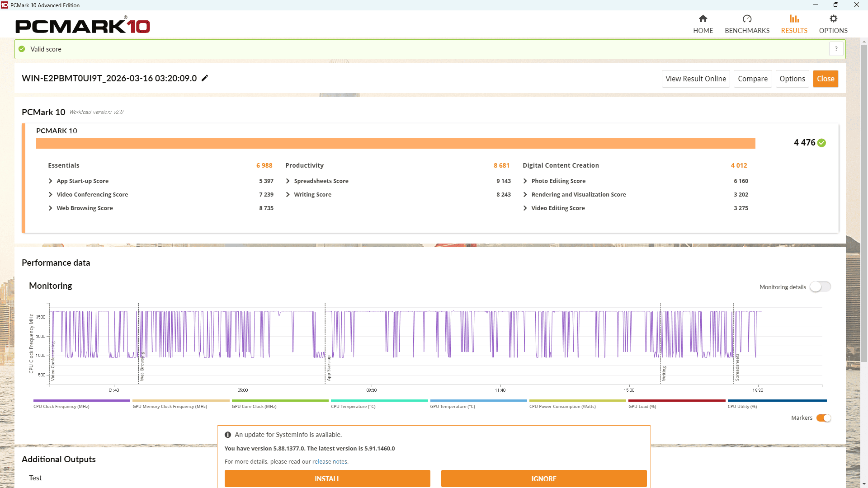Toggle Monitoring details switch
The height and width of the screenshot is (488, 868).
coord(820,287)
